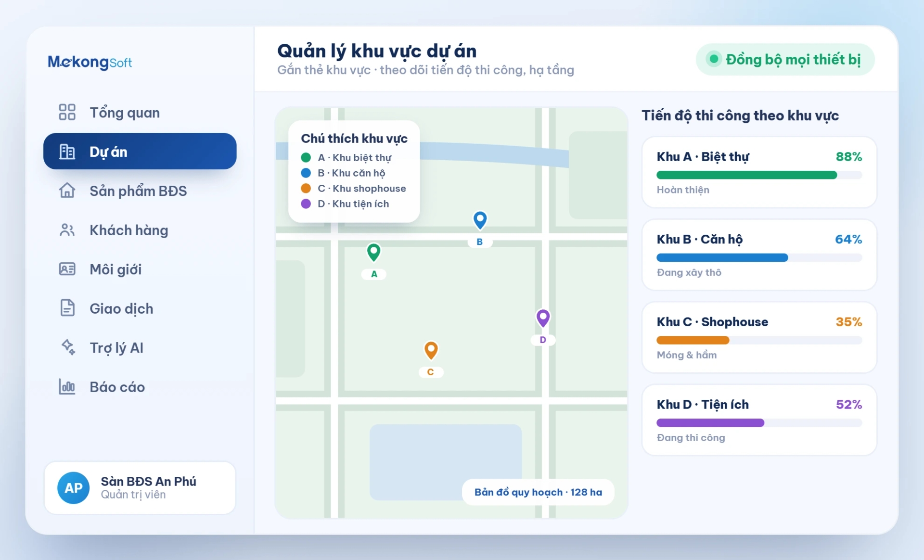Click the 35% value for Khu C
The height and width of the screenshot is (560, 924).
pos(849,321)
